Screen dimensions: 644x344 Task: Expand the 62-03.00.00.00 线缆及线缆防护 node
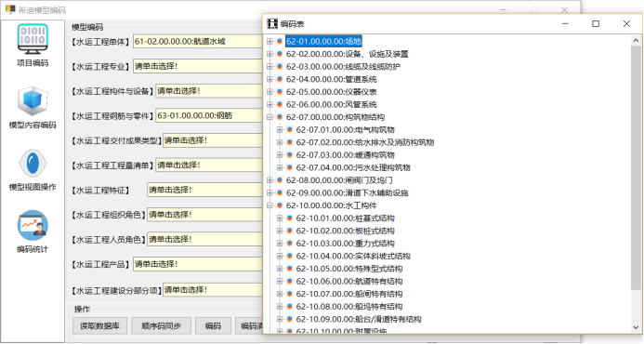pos(269,66)
